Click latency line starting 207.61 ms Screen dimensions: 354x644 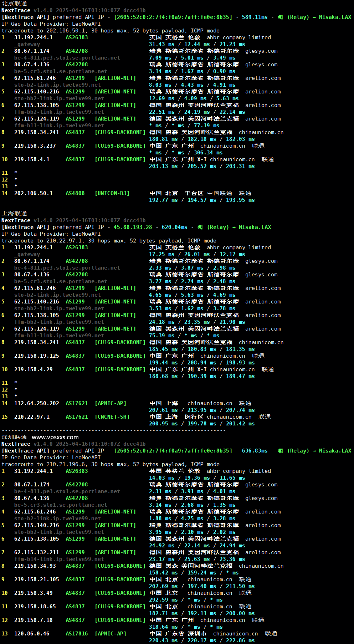pos(202,410)
